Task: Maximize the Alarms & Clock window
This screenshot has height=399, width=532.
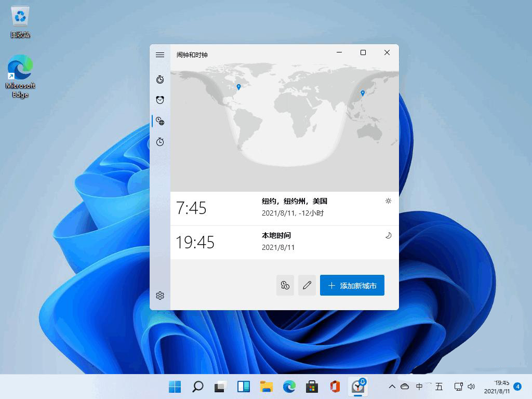Action: [363, 52]
